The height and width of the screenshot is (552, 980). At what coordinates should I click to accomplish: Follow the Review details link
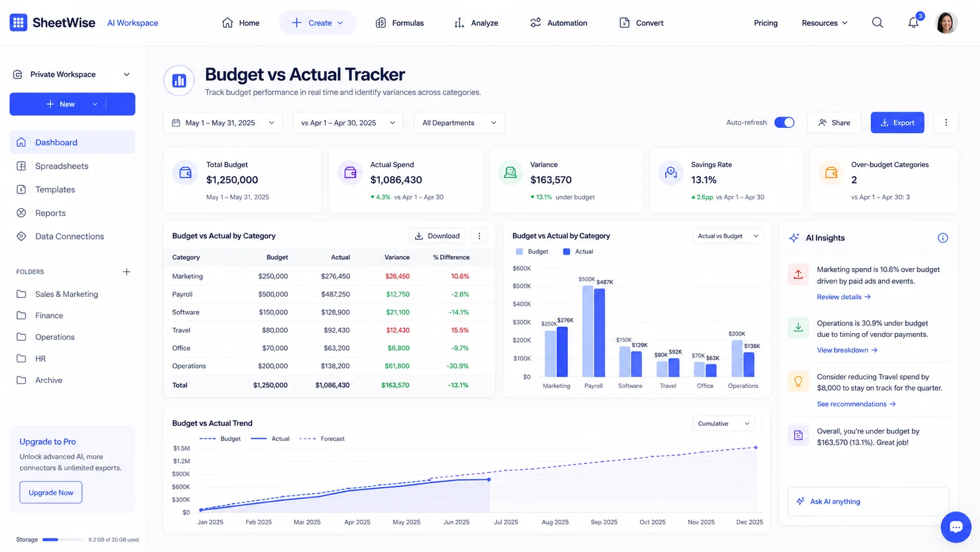click(x=843, y=297)
